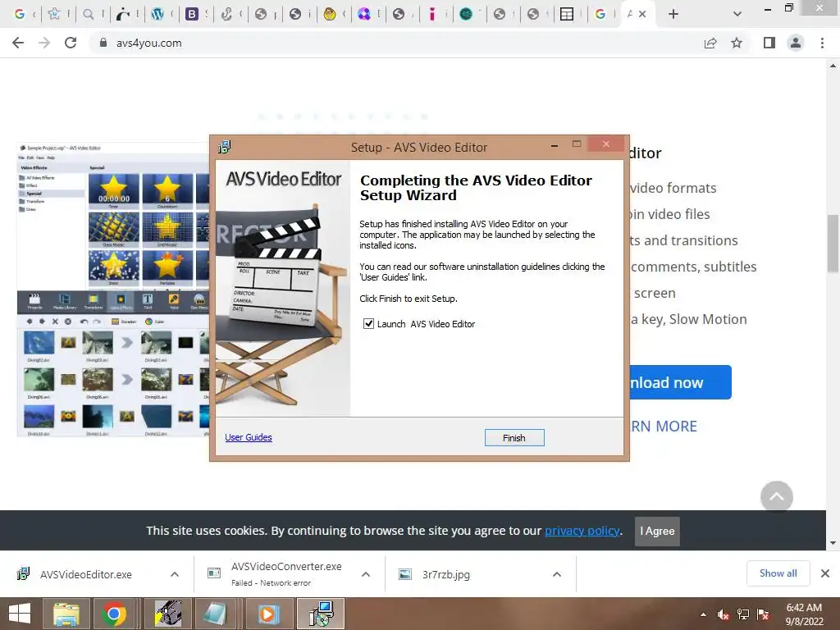
Task: Click the Action Center flag icon
Action: 763,614
